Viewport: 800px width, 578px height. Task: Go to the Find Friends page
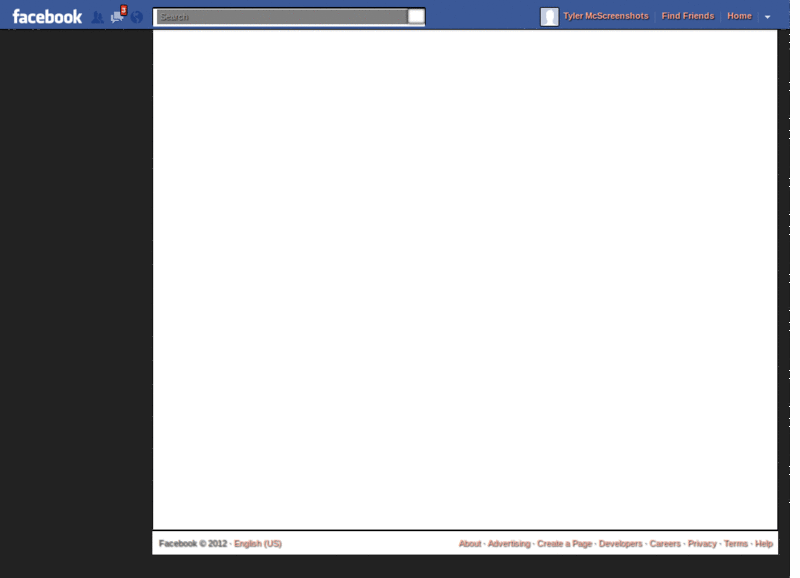pyautogui.click(x=686, y=15)
